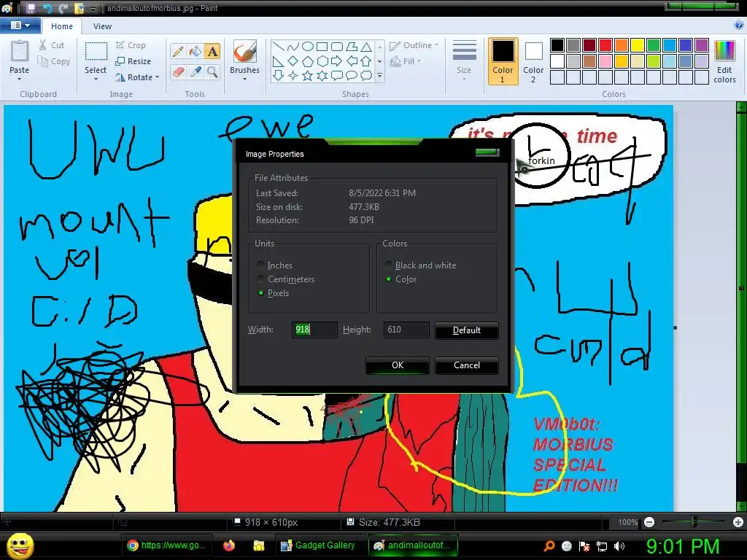Launch Firefox from the taskbar
Image resolution: width=747 pixels, height=560 pixels.
(229, 545)
